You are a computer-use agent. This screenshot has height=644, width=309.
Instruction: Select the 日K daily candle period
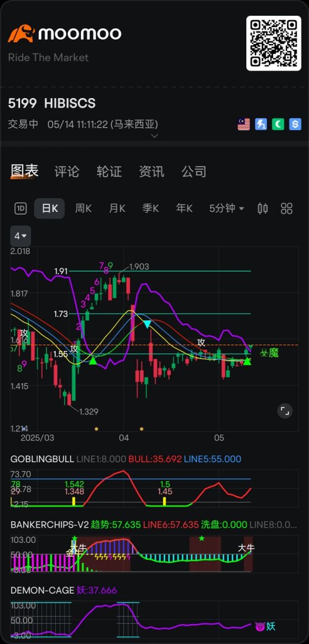click(49, 209)
